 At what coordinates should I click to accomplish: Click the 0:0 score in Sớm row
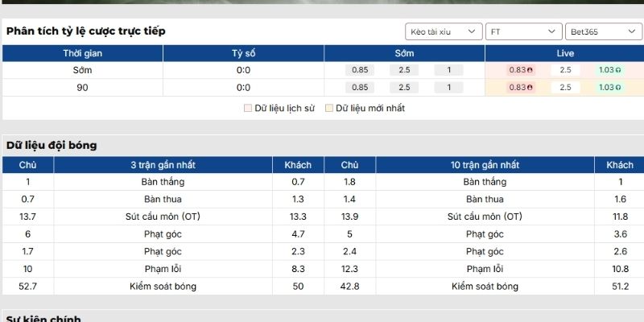[x=244, y=70]
